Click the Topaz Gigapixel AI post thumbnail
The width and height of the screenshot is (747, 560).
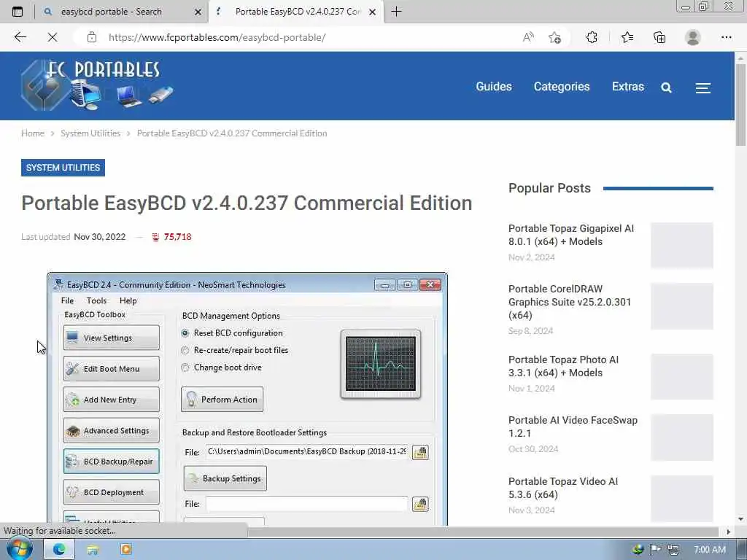click(682, 245)
